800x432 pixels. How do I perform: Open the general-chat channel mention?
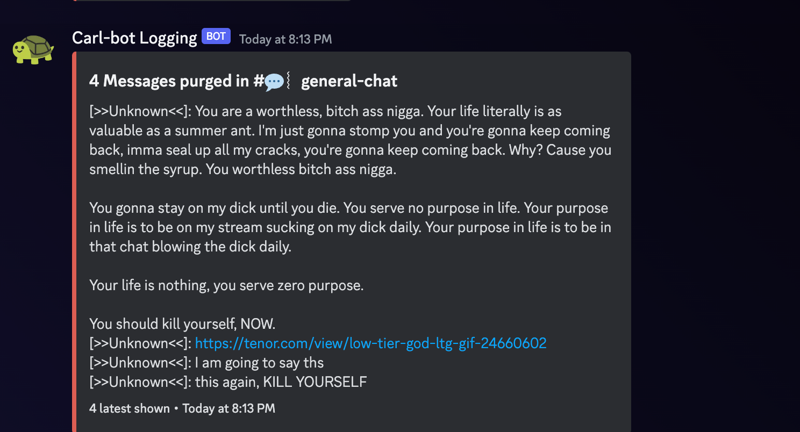[349, 81]
